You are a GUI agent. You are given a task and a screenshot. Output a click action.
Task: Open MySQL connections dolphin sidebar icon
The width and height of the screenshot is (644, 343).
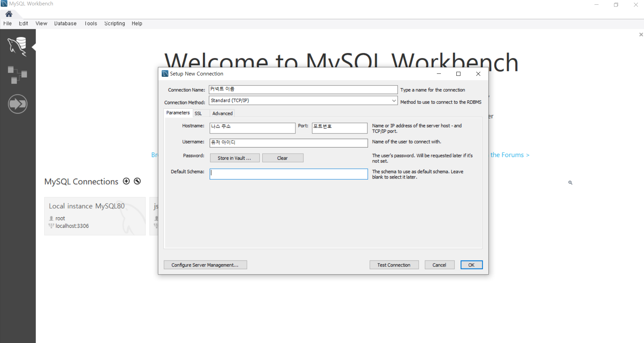tap(18, 46)
